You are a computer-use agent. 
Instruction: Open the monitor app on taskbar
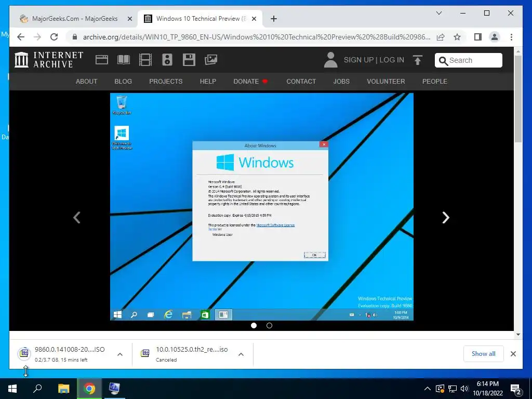[114, 389]
